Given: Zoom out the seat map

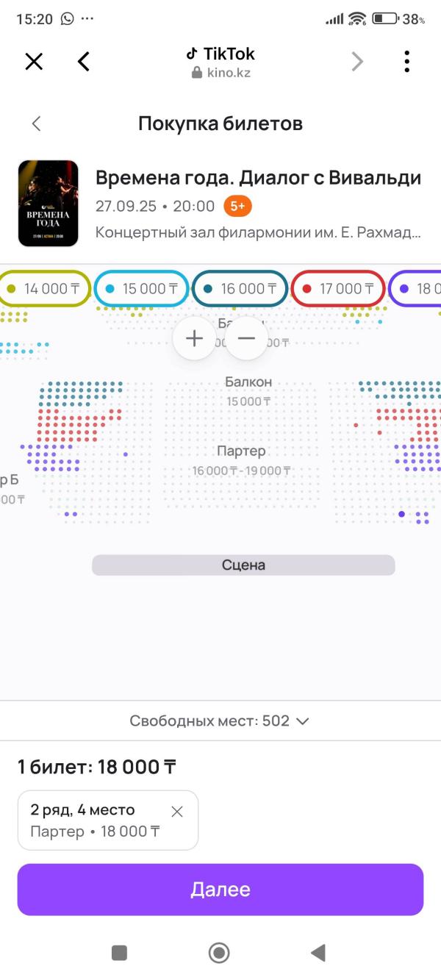Looking at the screenshot, I should pyautogui.click(x=246, y=338).
